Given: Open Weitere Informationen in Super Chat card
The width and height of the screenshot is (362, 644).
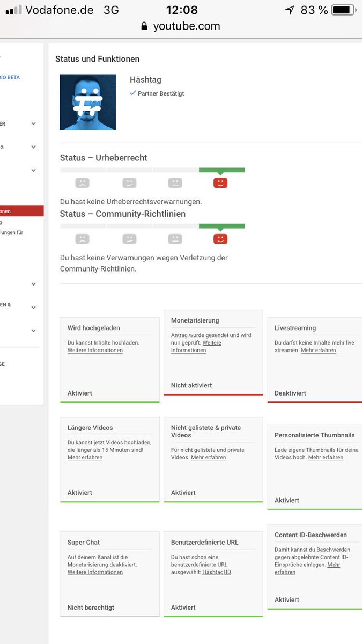Looking at the screenshot, I should tap(95, 572).
